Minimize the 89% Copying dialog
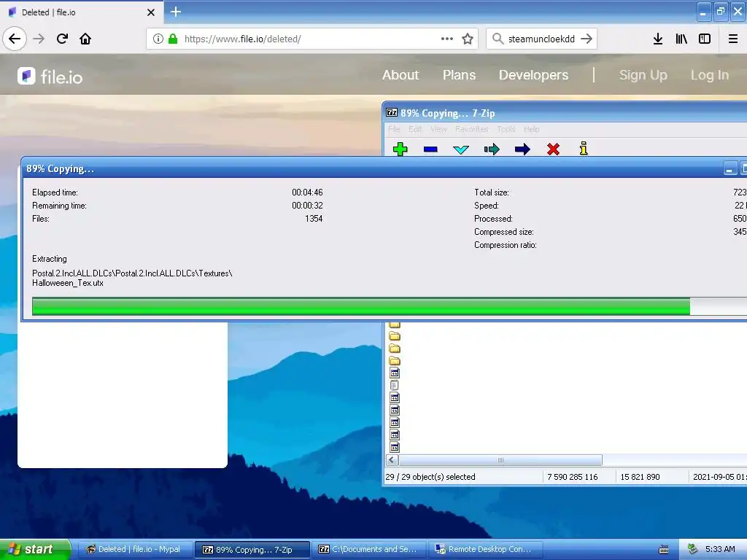 click(x=729, y=168)
